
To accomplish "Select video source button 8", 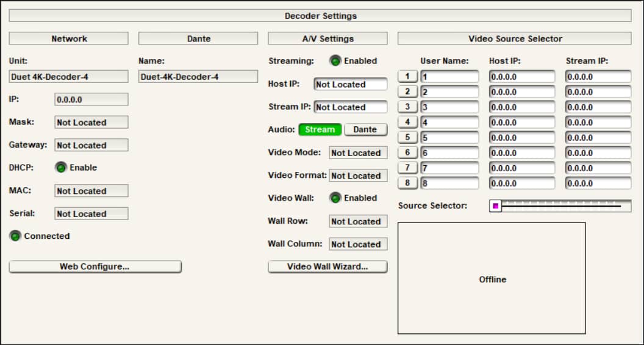I will click(407, 183).
